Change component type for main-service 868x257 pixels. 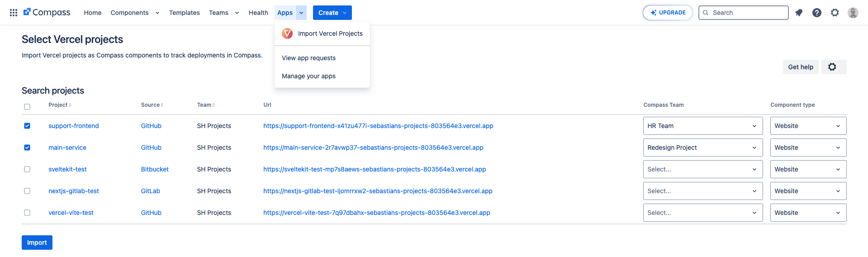pyautogui.click(x=808, y=148)
